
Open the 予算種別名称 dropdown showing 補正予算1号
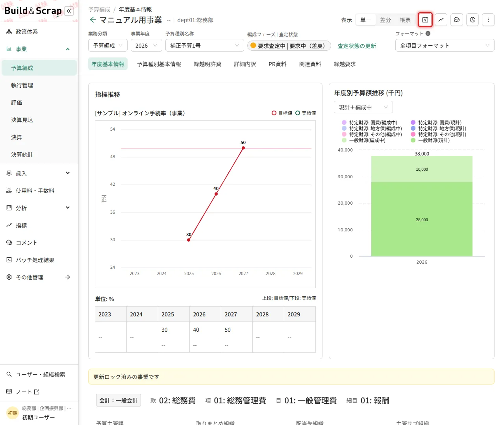pyautogui.click(x=205, y=46)
